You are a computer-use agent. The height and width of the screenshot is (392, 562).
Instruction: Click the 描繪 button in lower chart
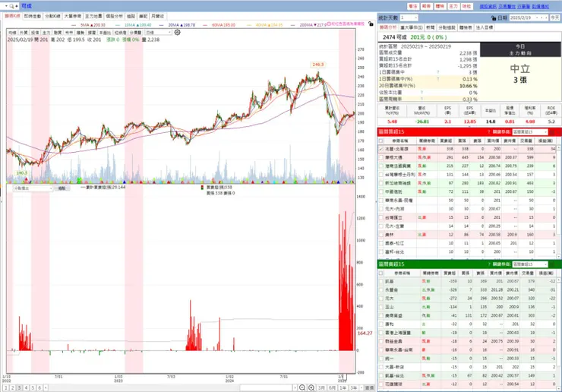[62, 188]
